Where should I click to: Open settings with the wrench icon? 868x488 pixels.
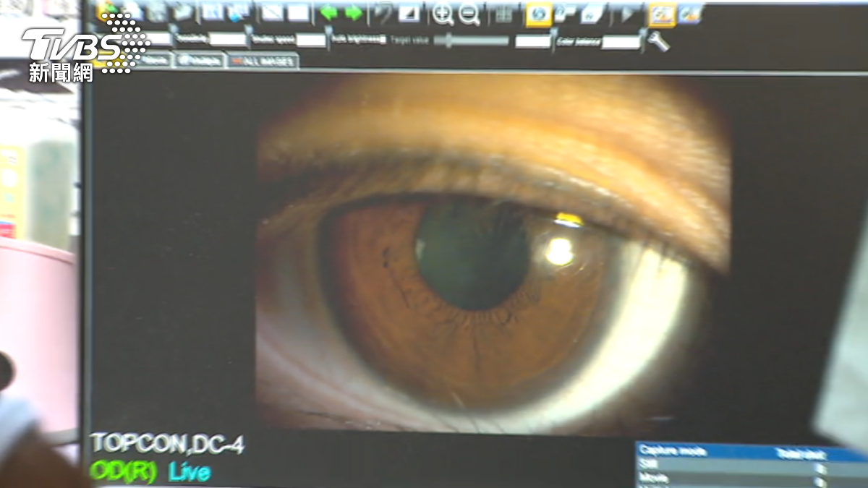pos(658,42)
